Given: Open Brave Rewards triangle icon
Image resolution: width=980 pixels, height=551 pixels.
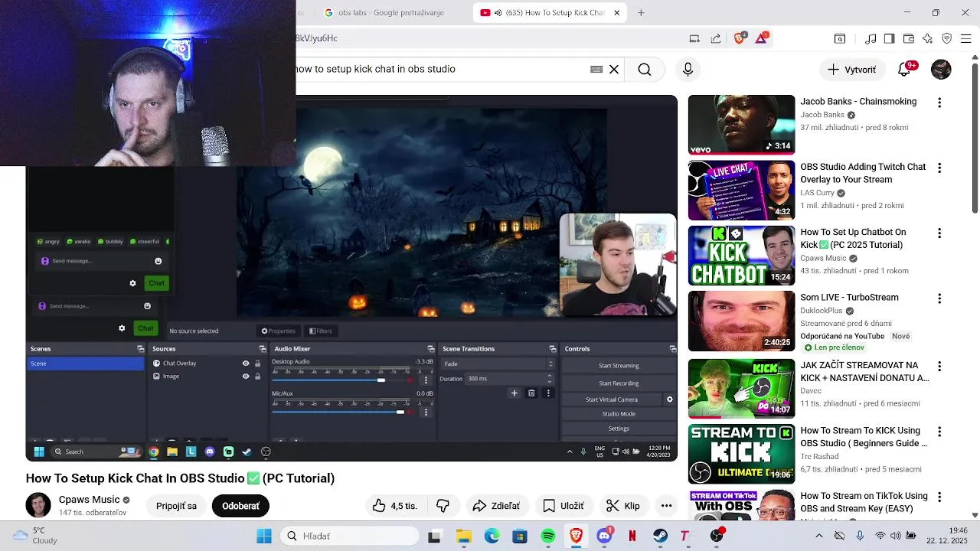Looking at the screenshot, I should click(x=762, y=38).
